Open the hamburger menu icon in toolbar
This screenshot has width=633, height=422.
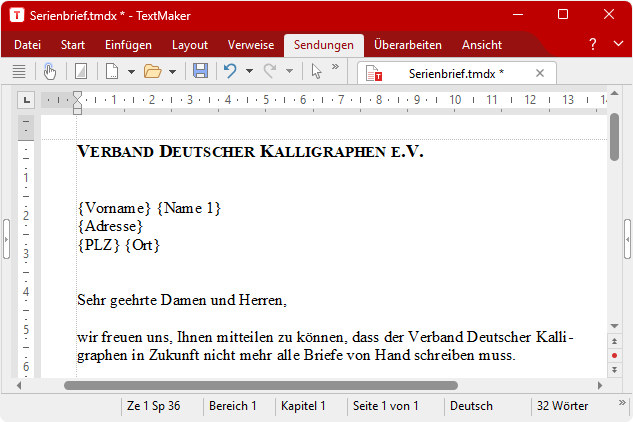tap(19, 71)
